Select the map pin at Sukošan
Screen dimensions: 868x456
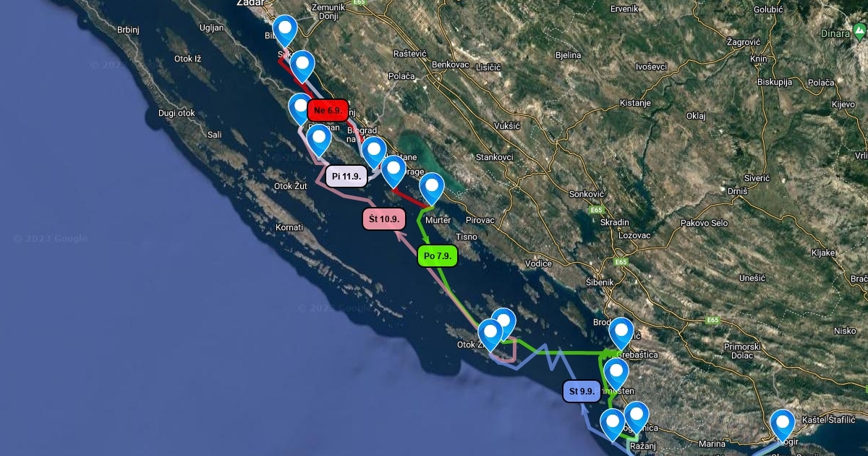(x=302, y=66)
